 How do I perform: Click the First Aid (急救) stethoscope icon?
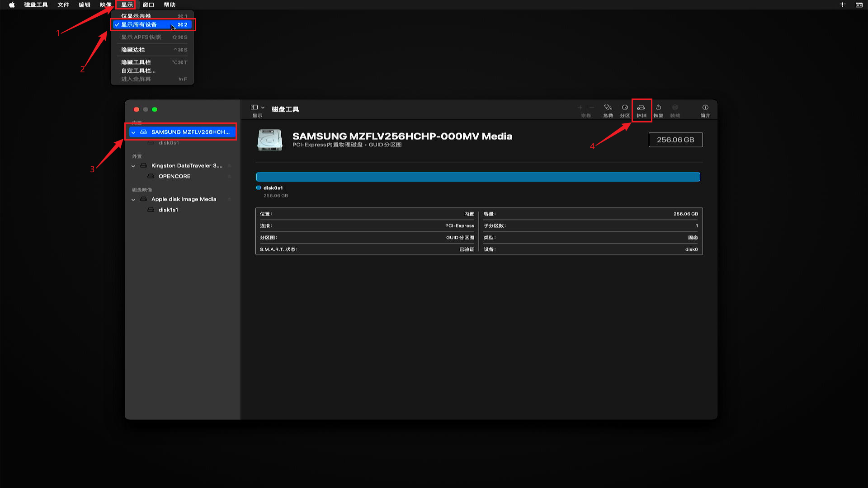pyautogui.click(x=608, y=108)
